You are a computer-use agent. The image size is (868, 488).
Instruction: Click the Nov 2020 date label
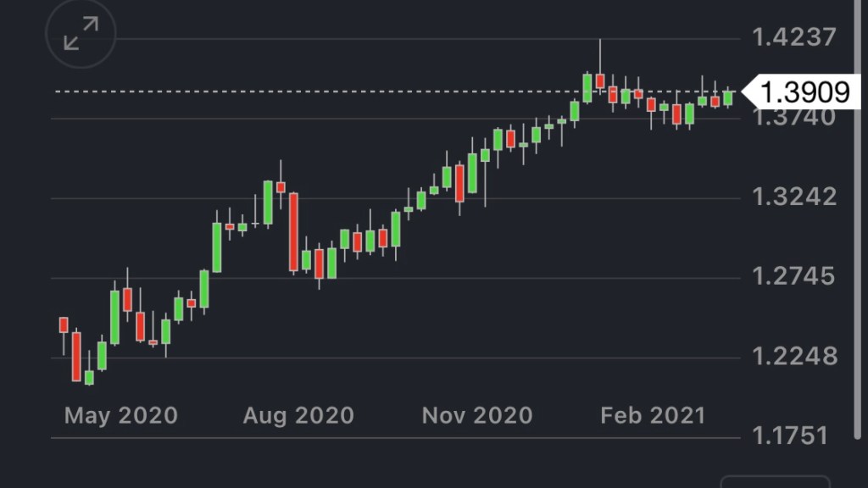[x=477, y=415]
